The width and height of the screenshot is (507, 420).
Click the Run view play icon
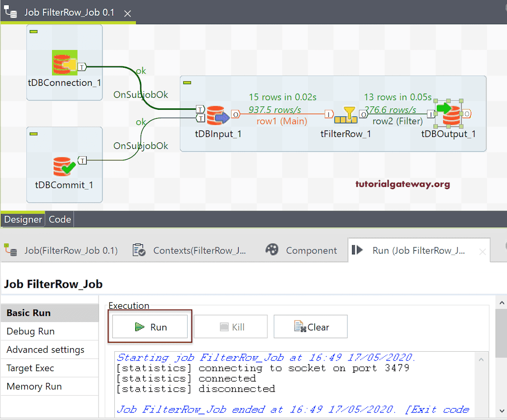point(358,250)
